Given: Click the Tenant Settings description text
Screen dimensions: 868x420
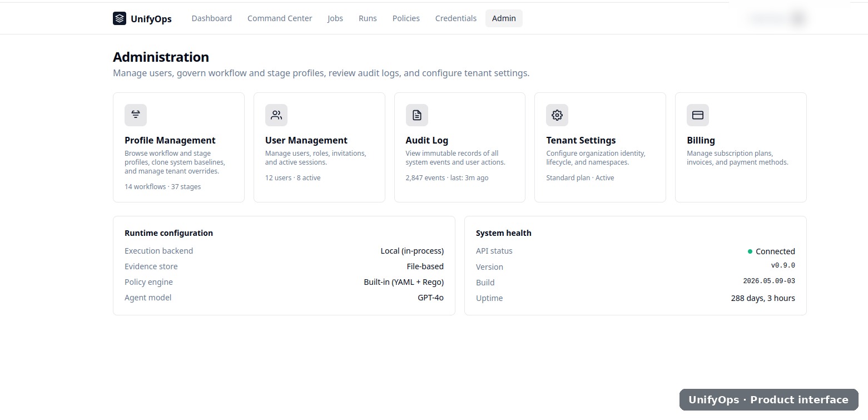Looking at the screenshot, I should (596, 158).
